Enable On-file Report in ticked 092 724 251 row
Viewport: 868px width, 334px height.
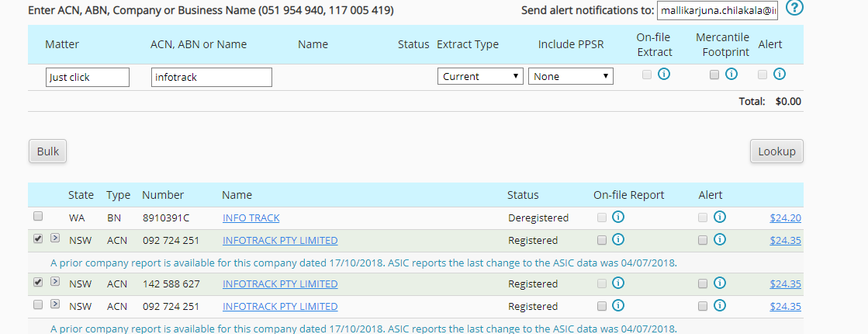[x=602, y=240]
